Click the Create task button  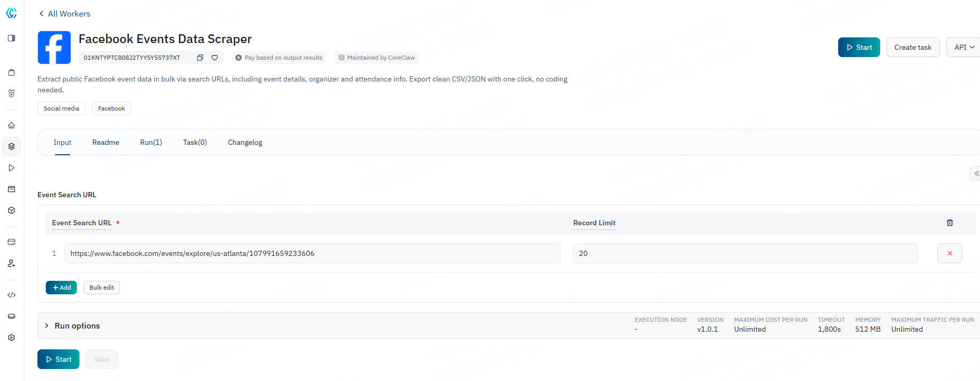click(x=912, y=47)
